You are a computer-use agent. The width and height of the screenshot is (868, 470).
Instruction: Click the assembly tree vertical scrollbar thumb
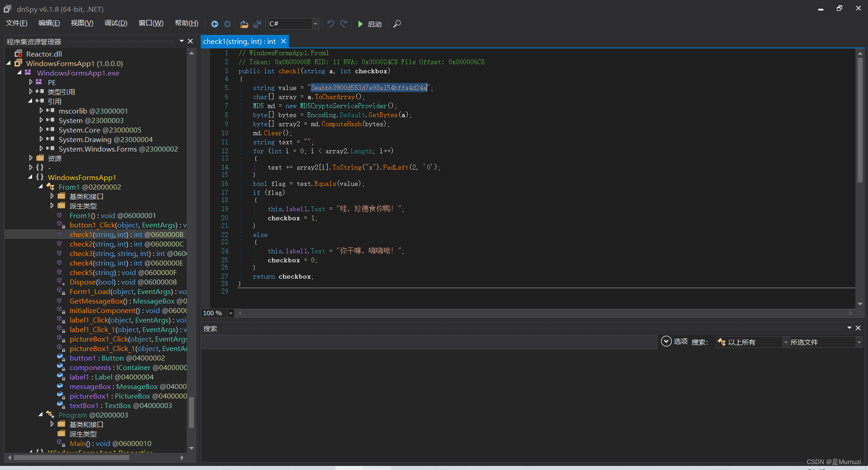pyautogui.click(x=191, y=412)
